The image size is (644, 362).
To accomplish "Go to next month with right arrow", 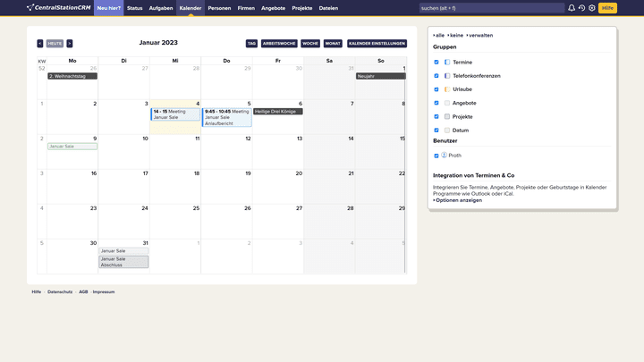I will click(x=70, y=43).
